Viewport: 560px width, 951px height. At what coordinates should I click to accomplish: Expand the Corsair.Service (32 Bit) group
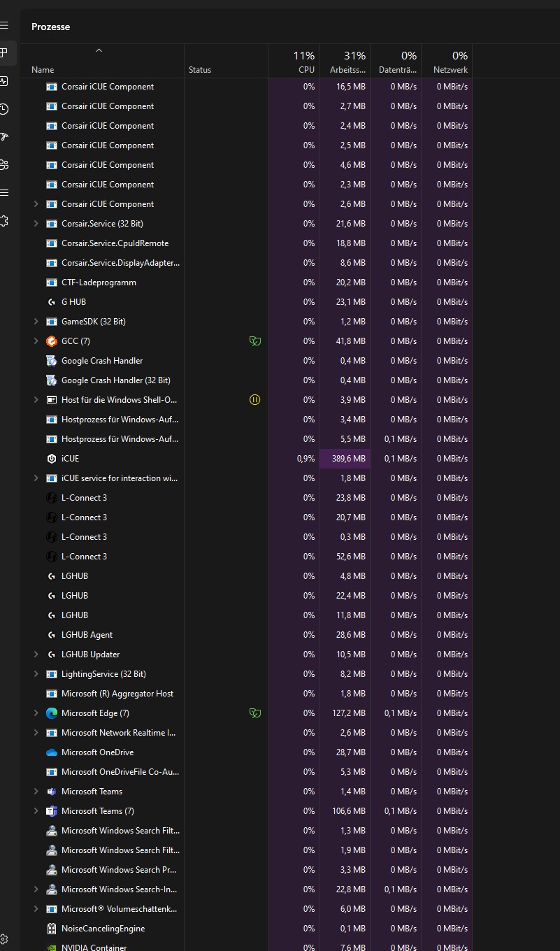pos(36,224)
